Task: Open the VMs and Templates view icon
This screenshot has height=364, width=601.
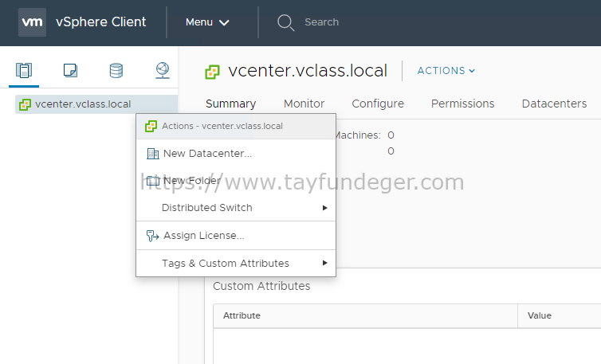Action: coord(70,71)
